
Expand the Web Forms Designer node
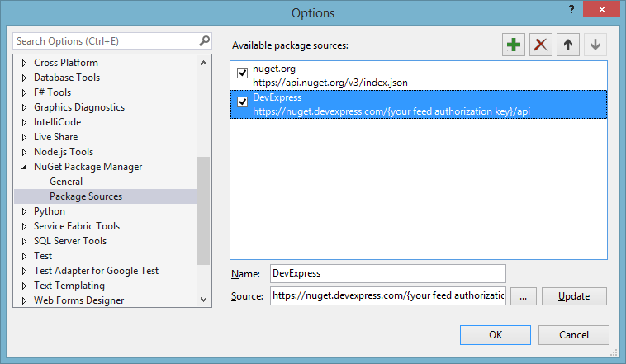[24, 301]
